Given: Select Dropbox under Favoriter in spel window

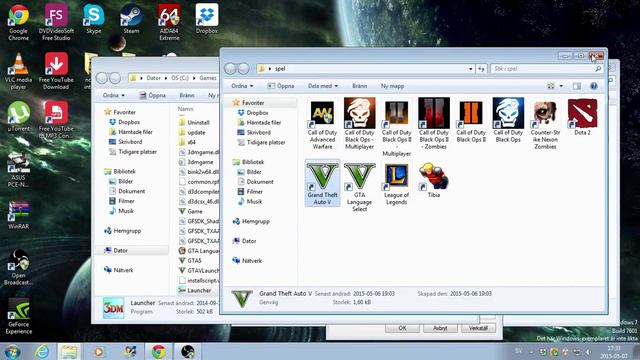Looking at the screenshot, I should [x=253, y=113].
